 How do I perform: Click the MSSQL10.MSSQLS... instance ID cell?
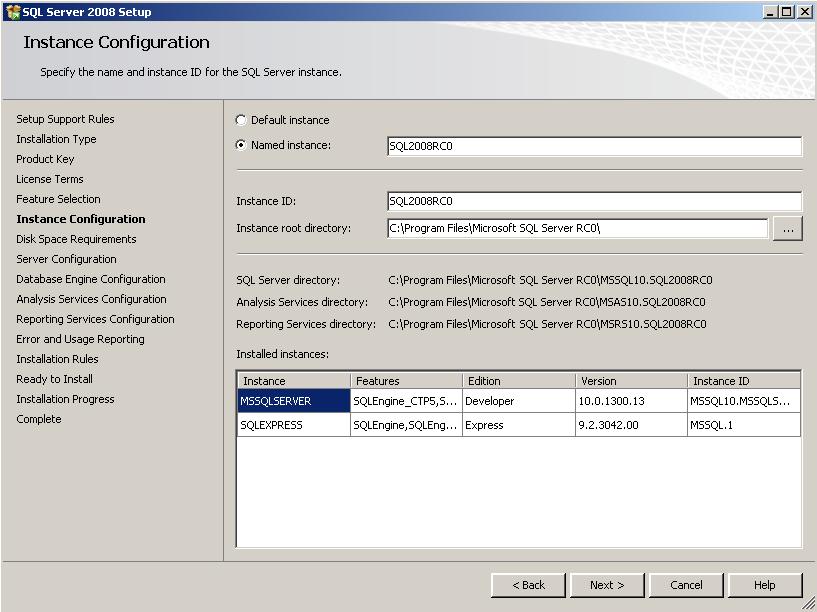point(744,401)
